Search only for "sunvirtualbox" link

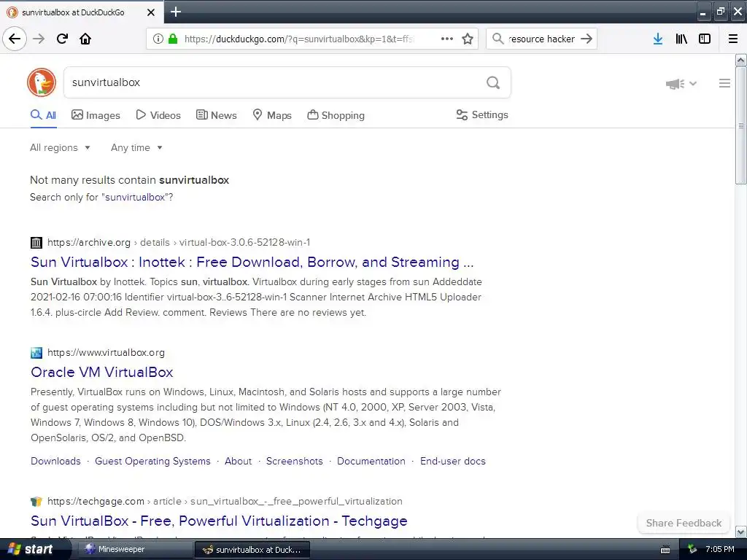[135, 197]
